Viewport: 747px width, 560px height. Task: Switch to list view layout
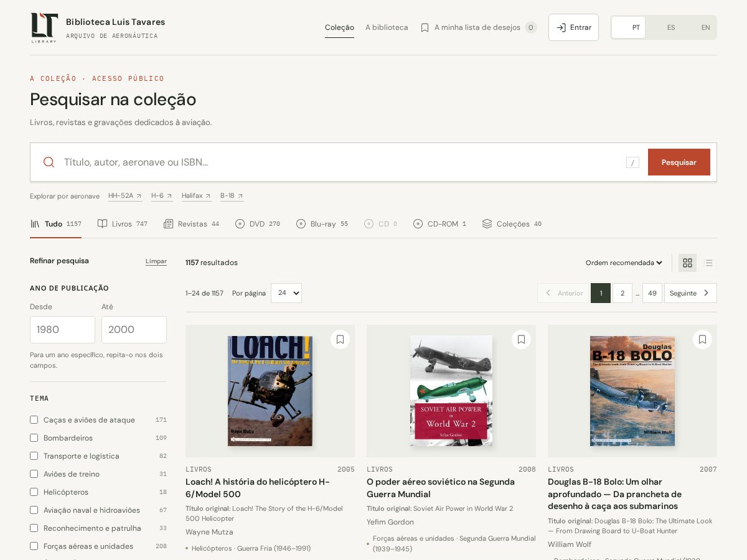coord(708,263)
